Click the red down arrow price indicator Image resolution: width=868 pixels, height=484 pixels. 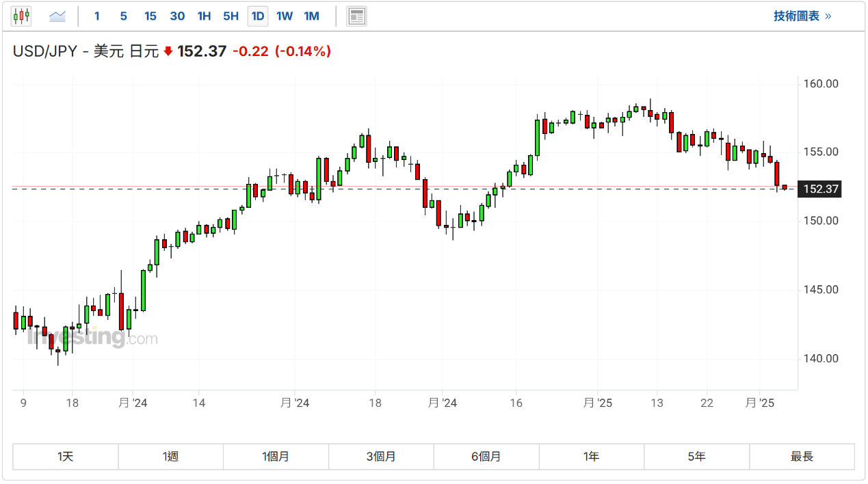pyautogui.click(x=168, y=51)
